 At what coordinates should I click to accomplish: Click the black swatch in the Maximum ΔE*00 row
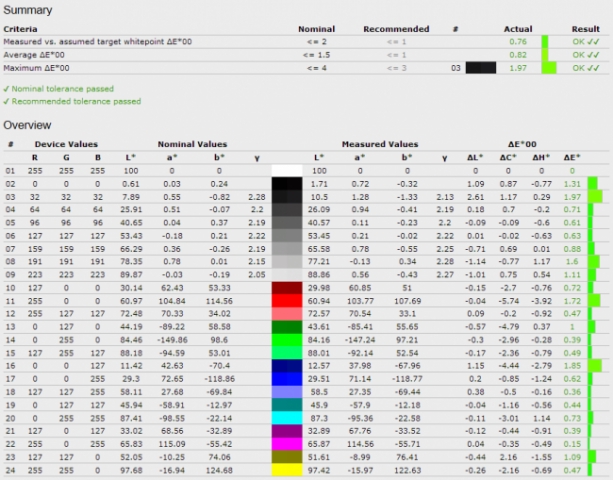pyautogui.click(x=480, y=67)
